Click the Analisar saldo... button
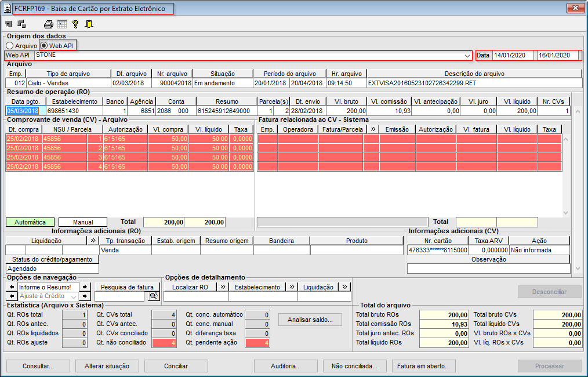Screen dimensions: 588x377 [x=310, y=320]
